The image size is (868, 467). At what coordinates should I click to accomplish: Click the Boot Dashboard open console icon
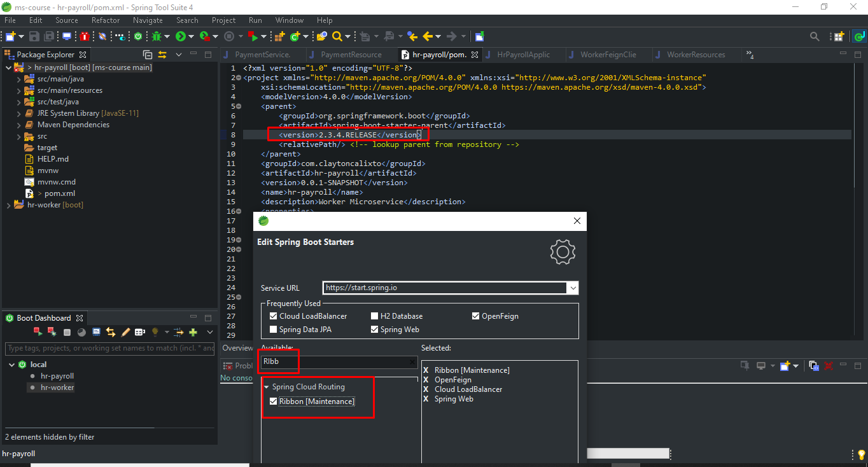pos(96,332)
